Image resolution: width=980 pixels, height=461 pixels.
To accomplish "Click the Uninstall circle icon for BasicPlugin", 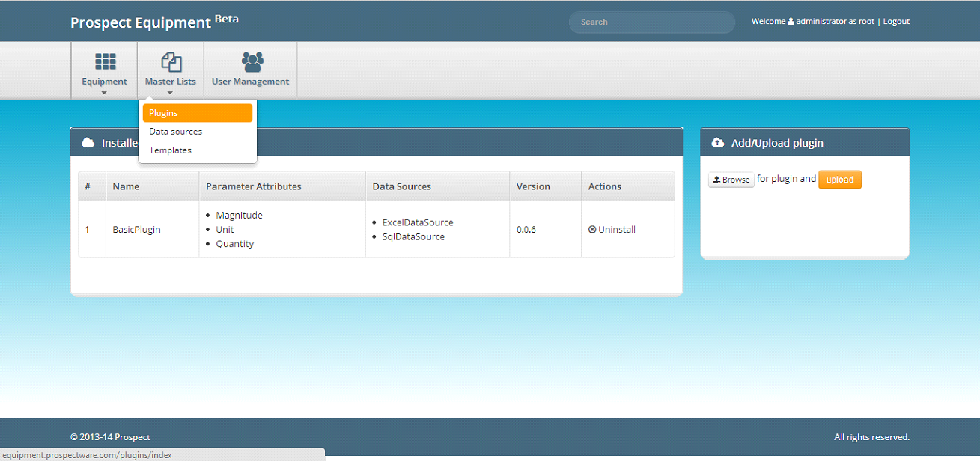I will click(x=592, y=230).
